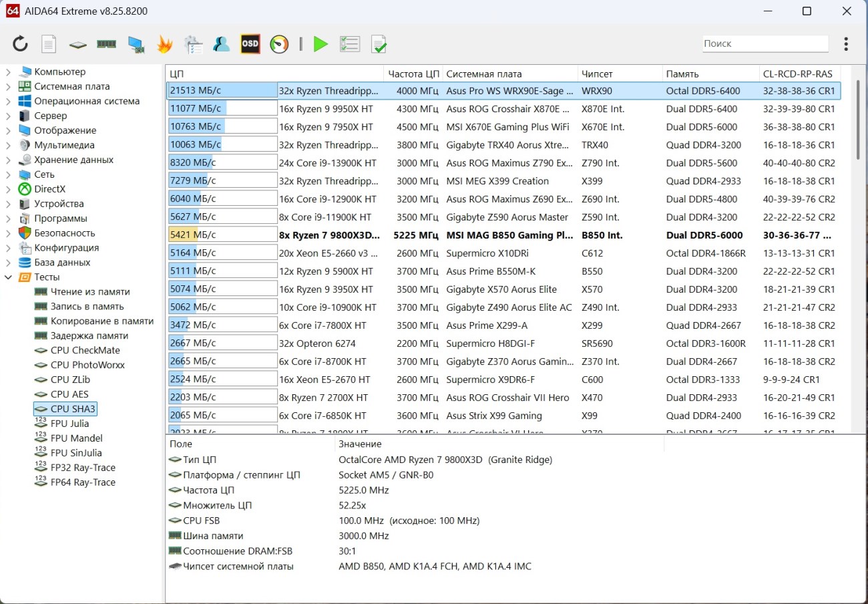Click the Поле column header
The width and height of the screenshot is (868, 604).
click(x=250, y=444)
